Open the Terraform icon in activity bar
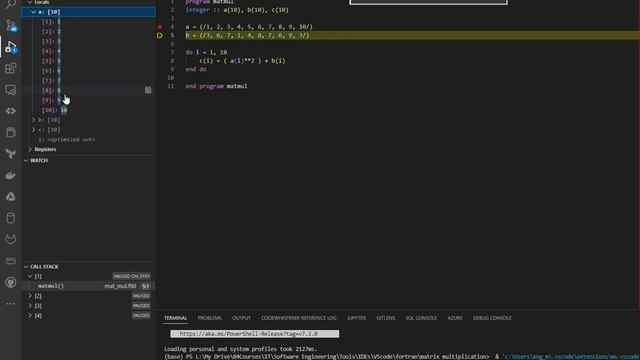 (11, 153)
